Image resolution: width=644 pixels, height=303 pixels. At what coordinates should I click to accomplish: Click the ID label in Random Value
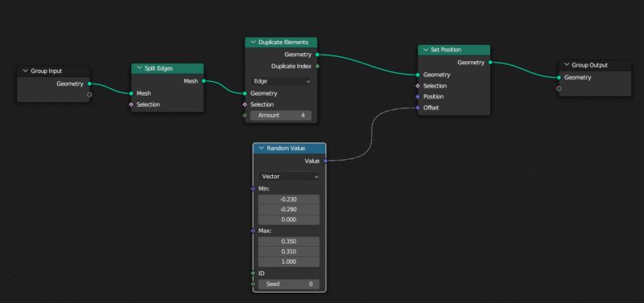(x=262, y=273)
